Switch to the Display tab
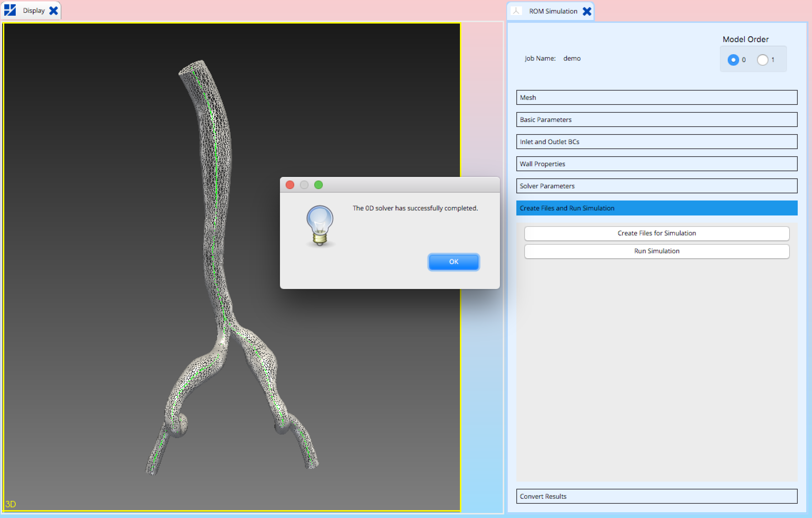This screenshot has height=518, width=812. [34, 10]
